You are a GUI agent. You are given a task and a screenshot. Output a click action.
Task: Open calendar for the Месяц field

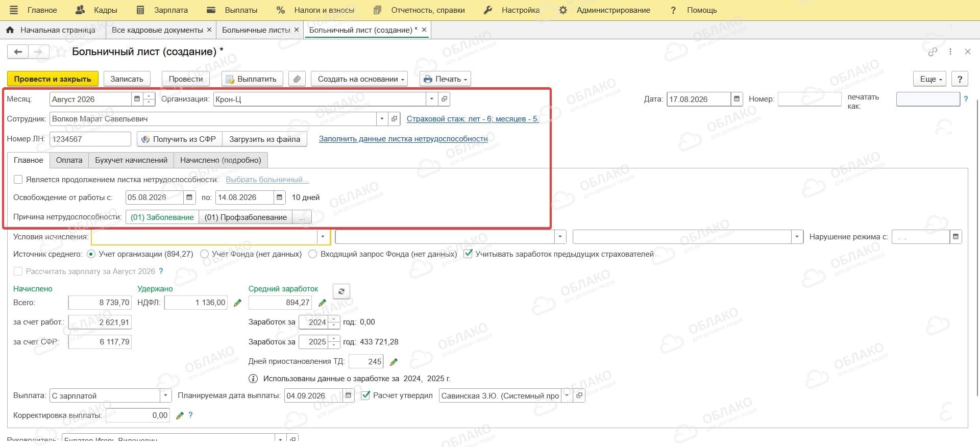pyautogui.click(x=137, y=99)
